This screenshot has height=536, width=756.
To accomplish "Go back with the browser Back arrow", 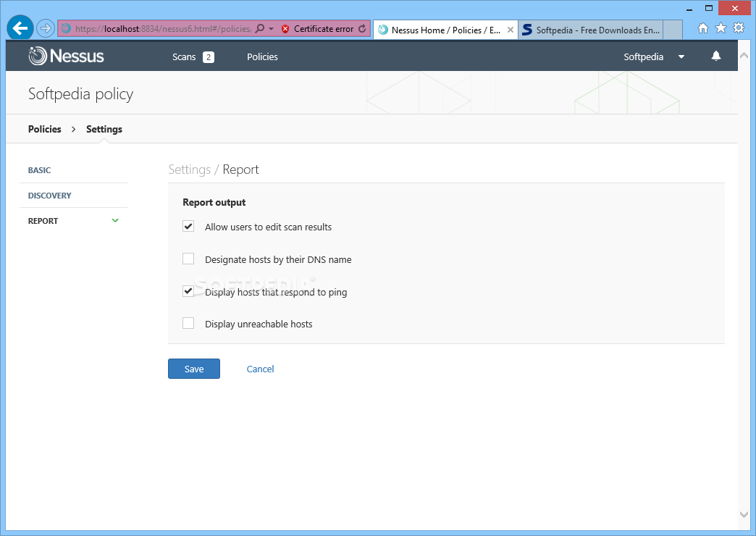I will pos(20,28).
